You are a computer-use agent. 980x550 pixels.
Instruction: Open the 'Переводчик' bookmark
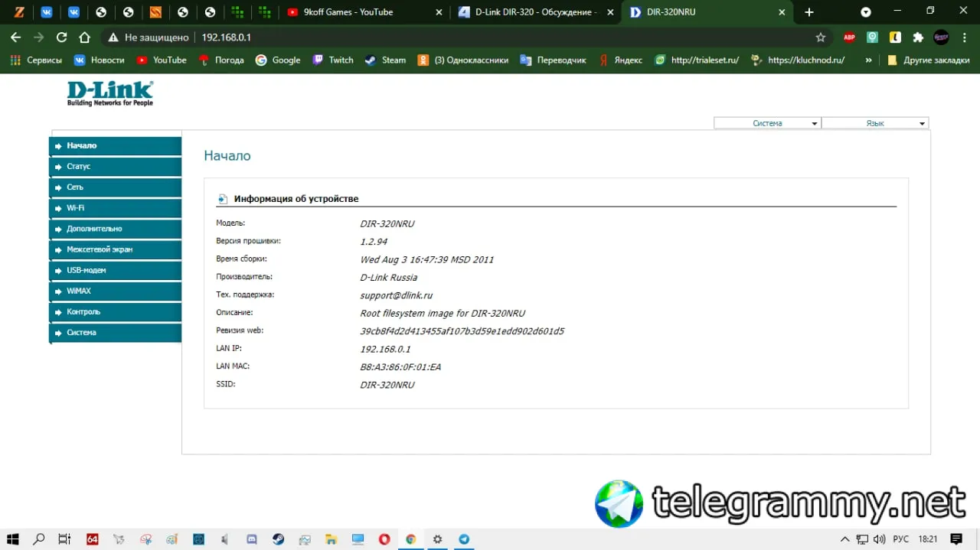point(553,60)
